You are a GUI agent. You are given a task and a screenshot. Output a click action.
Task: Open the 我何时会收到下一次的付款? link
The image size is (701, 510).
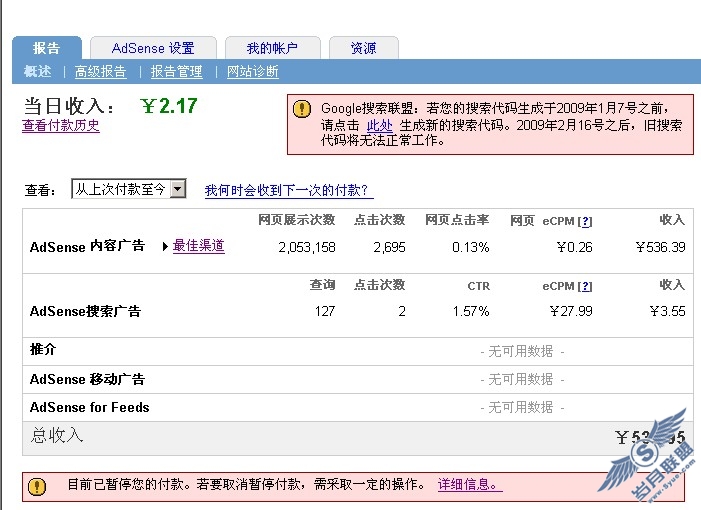click(289, 190)
